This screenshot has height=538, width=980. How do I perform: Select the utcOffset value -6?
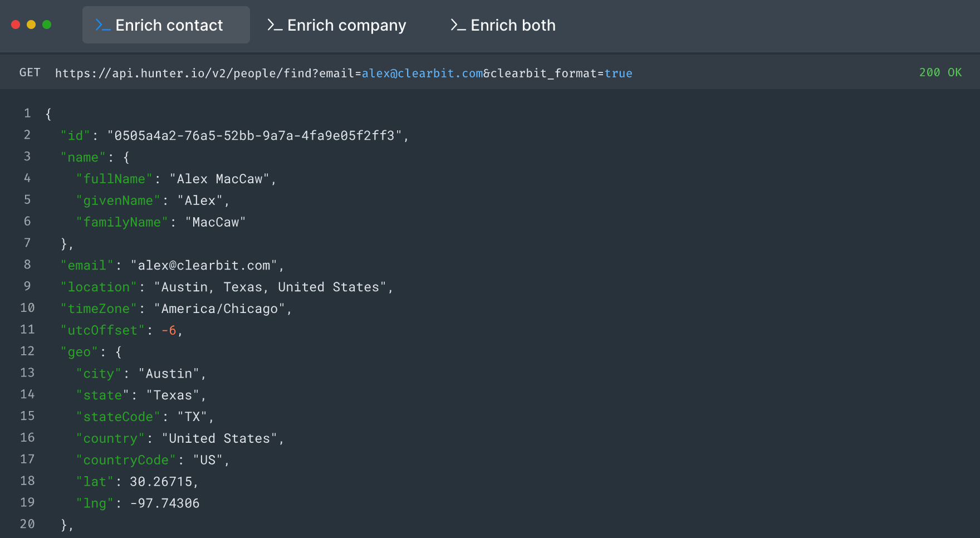point(170,330)
